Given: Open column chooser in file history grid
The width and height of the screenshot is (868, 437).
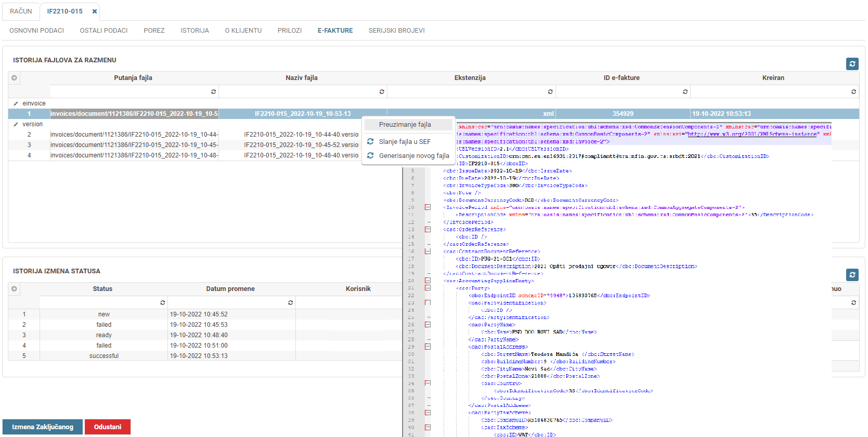Looking at the screenshot, I should coord(14,78).
